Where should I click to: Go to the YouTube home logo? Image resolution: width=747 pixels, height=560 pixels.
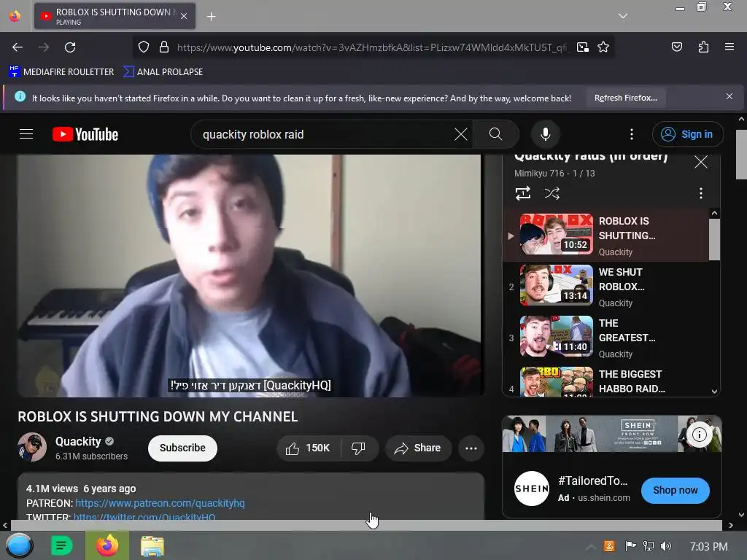[85, 134]
